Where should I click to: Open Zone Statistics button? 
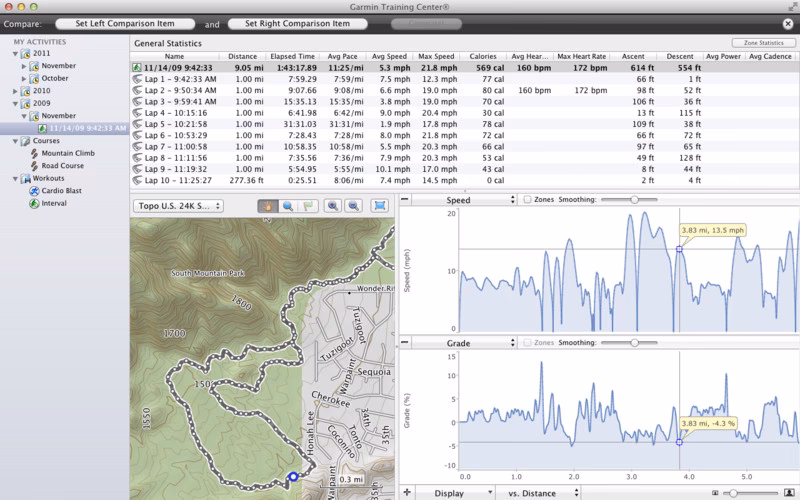(x=763, y=43)
